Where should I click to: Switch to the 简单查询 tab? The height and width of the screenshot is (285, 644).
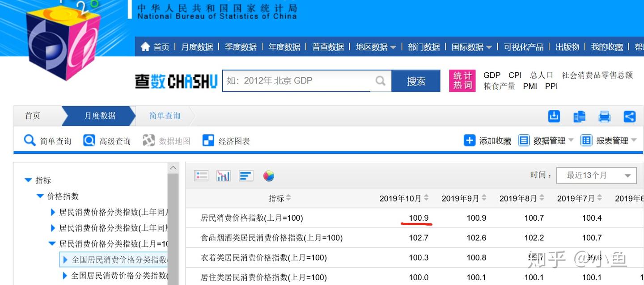point(164,116)
